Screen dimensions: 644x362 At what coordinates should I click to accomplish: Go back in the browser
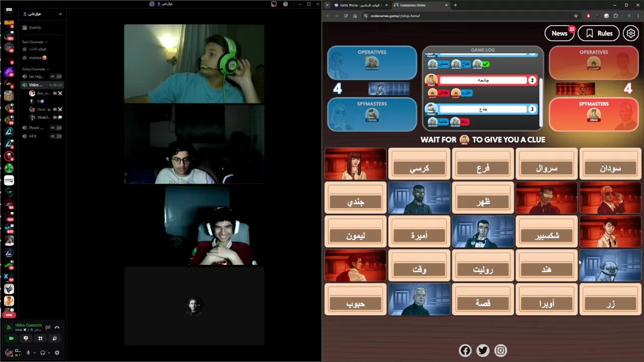[328, 16]
